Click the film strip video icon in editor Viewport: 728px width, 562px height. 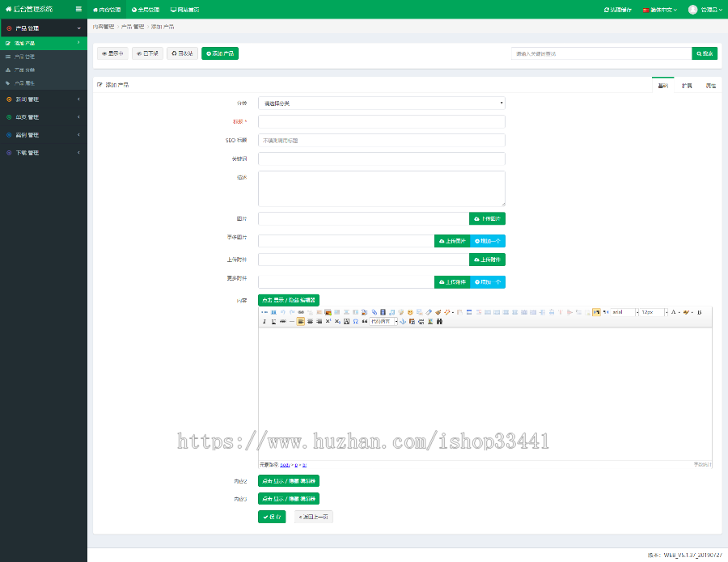(383, 312)
